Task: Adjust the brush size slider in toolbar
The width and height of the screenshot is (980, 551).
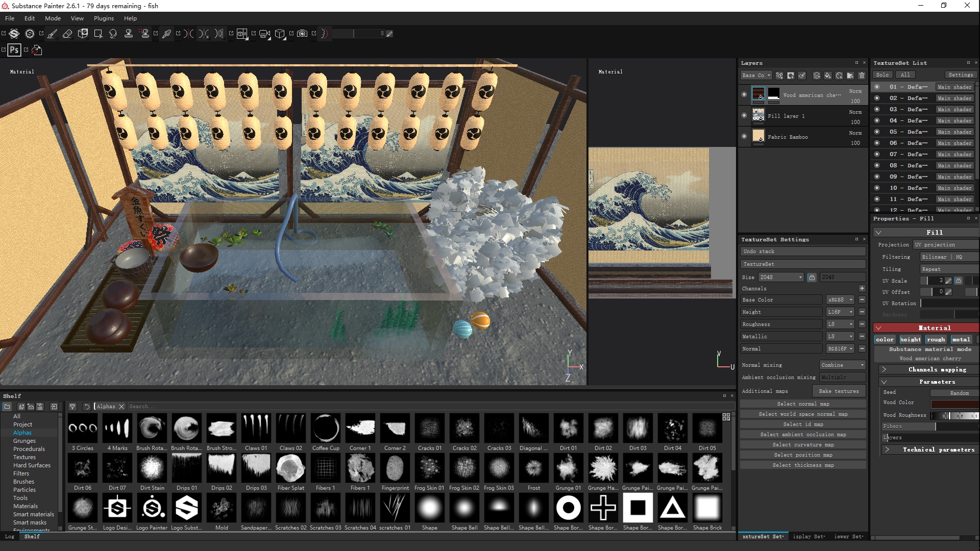Action: point(358,34)
